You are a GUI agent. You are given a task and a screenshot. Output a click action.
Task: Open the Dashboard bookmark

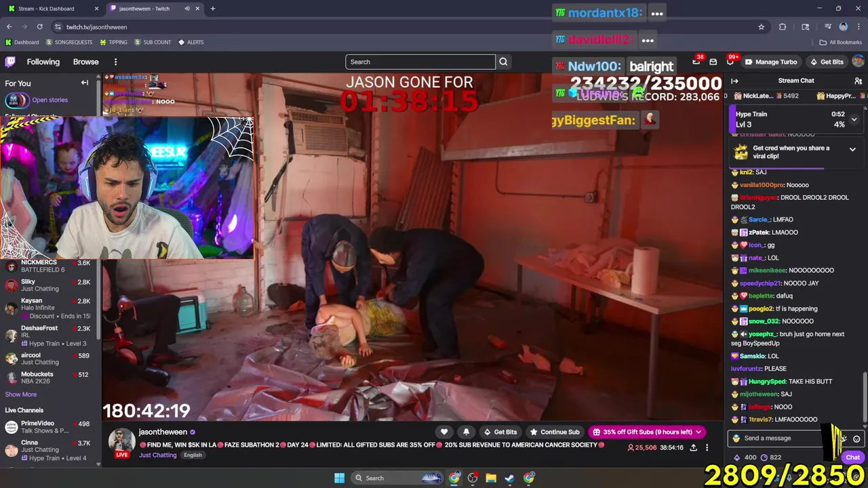point(22,42)
